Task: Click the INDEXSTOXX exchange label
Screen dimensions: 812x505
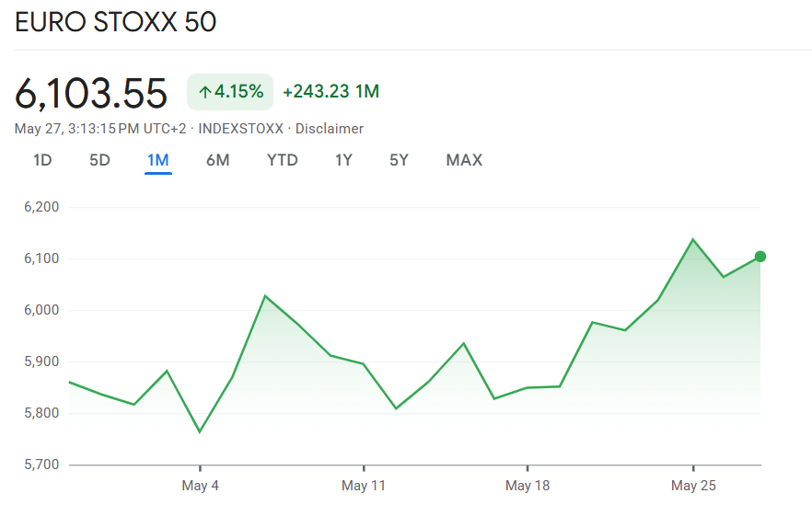Action: [x=241, y=129]
